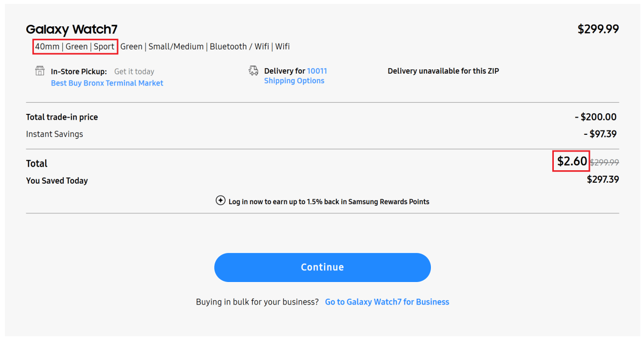The width and height of the screenshot is (644, 339).
Task: Click the $297.39 saved amount
Action: tap(603, 179)
